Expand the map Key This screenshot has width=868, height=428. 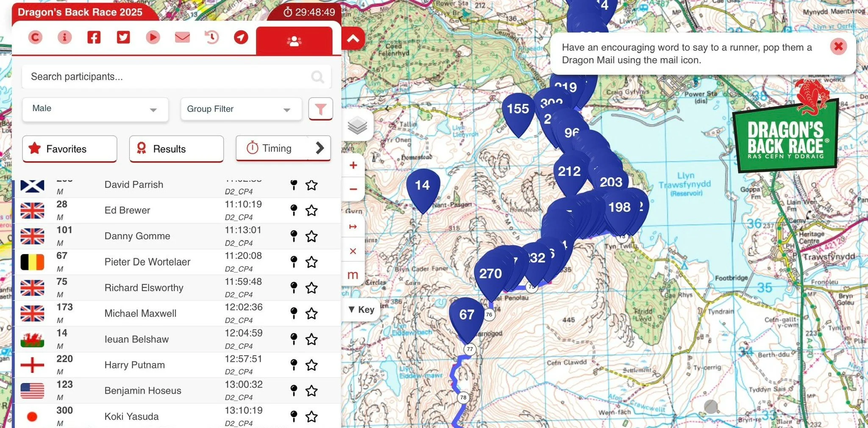[x=362, y=310]
